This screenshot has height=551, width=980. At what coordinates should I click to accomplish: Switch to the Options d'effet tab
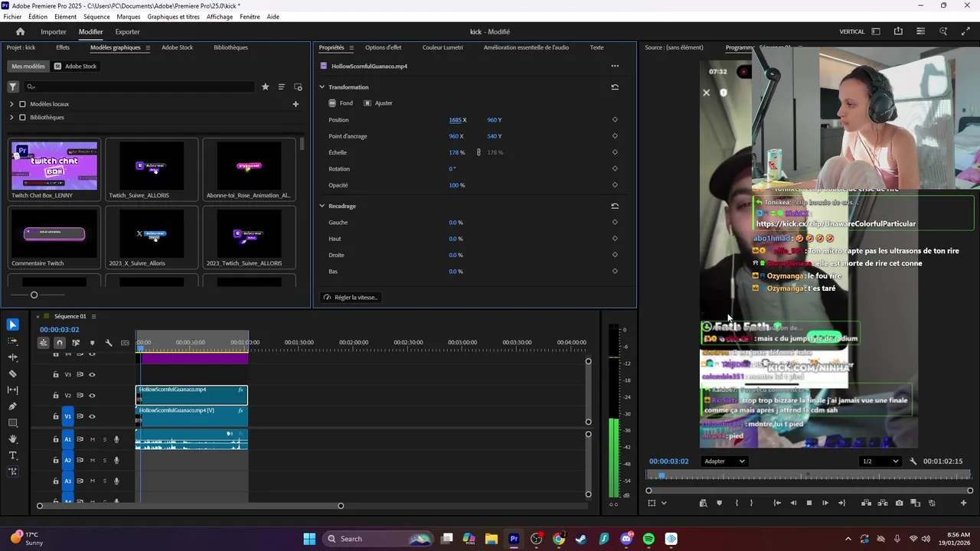(383, 47)
